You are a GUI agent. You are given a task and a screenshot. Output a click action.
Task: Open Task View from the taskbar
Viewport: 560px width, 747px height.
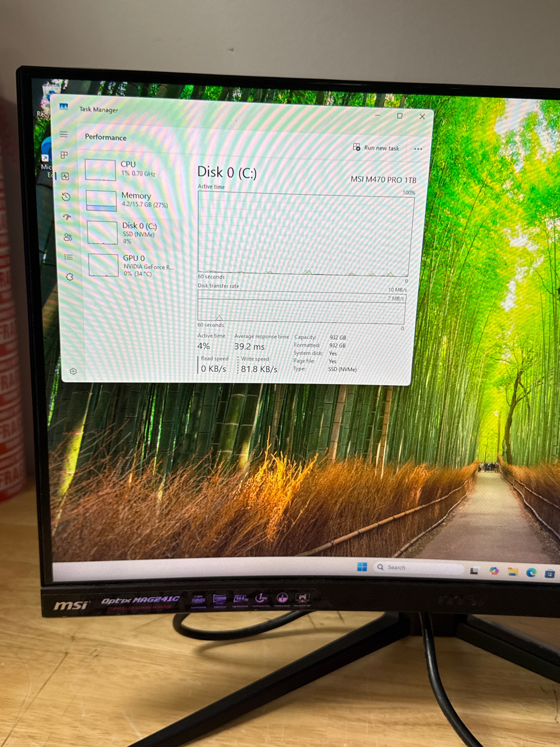pyautogui.click(x=474, y=571)
